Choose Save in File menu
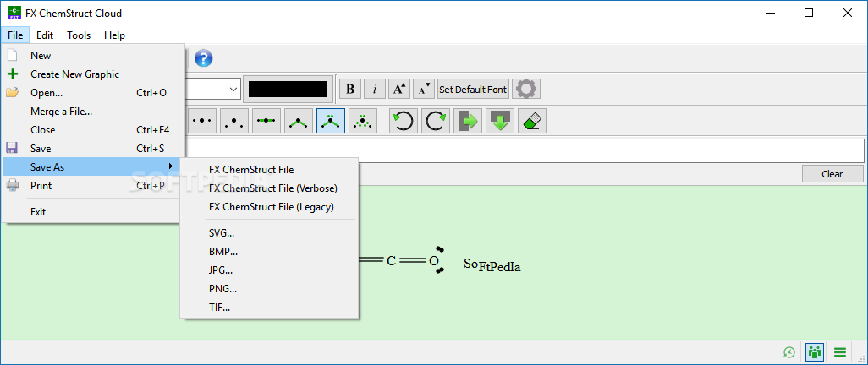The height and width of the screenshot is (365, 868). pyautogui.click(x=91, y=148)
